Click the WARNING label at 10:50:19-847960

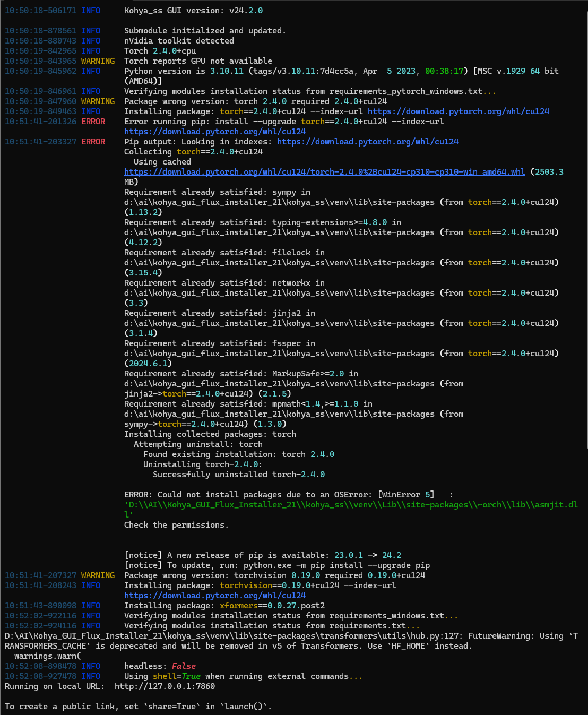coord(98,101)
